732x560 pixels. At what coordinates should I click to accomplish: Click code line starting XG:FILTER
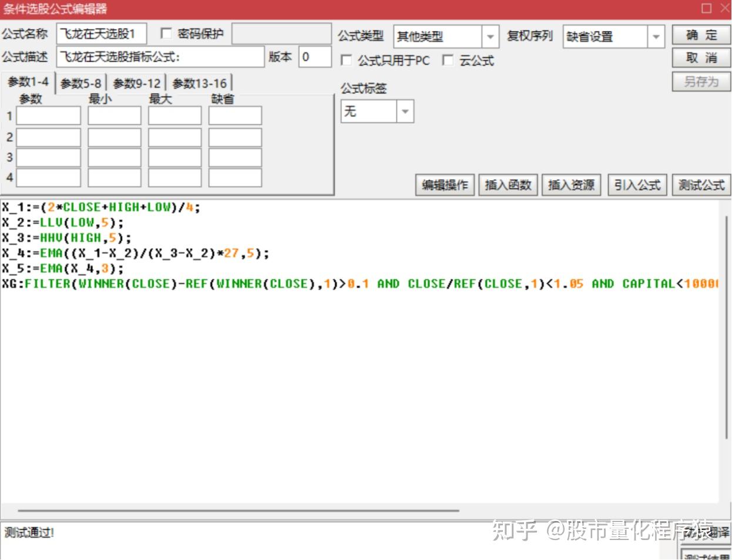pos(360,284)
